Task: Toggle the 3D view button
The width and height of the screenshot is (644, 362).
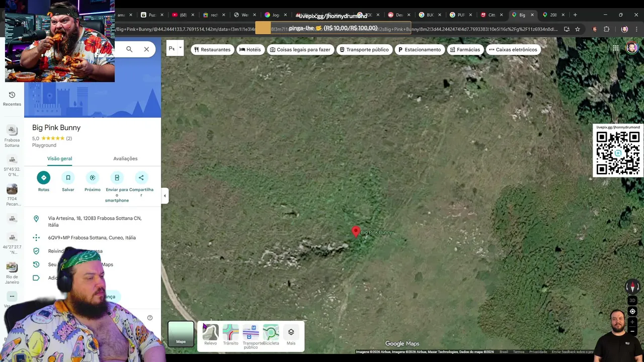Action: tap(632, 300)
